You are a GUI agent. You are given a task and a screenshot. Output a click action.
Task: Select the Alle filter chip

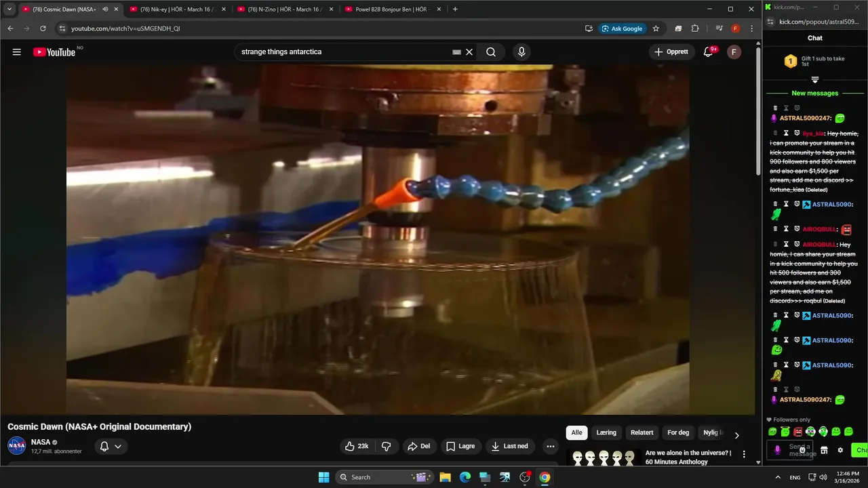point(576,432)
